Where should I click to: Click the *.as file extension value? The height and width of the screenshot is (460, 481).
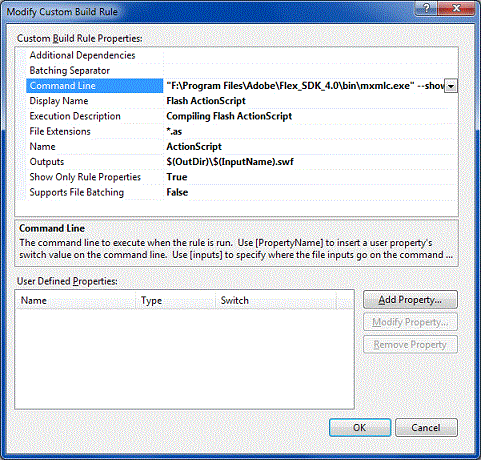pos(174,132)
